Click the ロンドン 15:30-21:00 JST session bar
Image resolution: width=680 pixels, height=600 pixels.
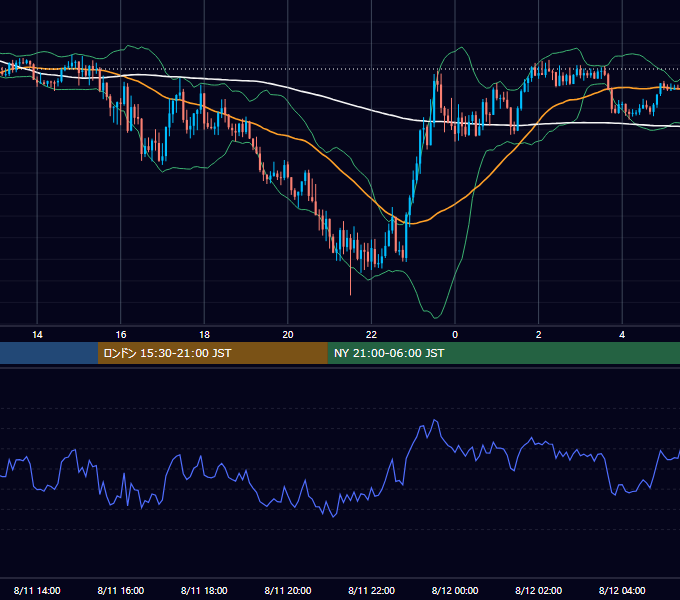tap(212, 353)
